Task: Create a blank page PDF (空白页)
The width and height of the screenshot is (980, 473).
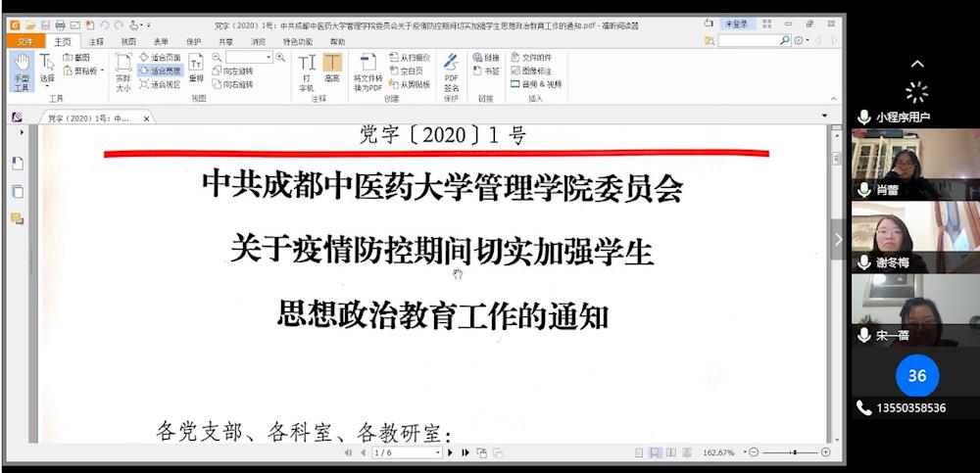Action: pyautogui.click(x=407, y=71)
